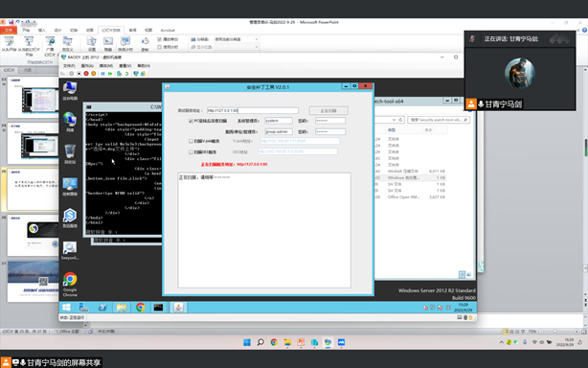Toggle PC login deep scan checkbox
Image resolution: width=588 pixels, height=368 pixels.
(x=191, y=121)
